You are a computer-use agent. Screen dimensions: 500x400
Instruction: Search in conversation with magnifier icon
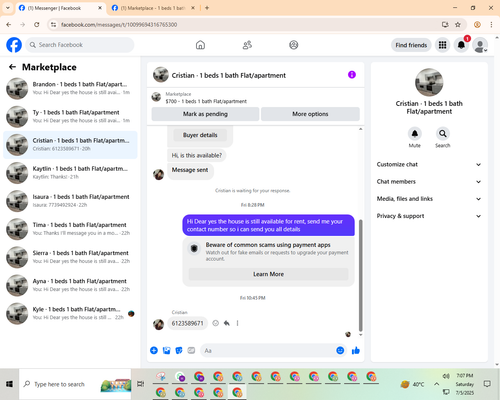coord(442,134)
